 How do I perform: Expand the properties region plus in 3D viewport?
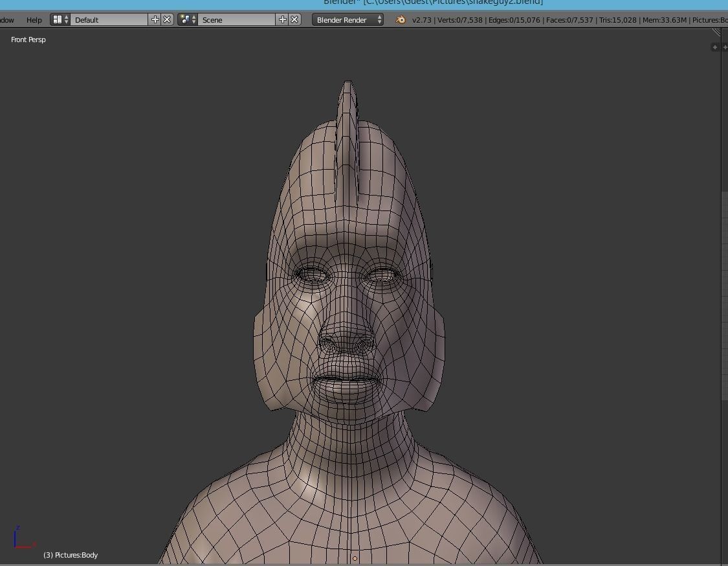pyautogui.click(x=714, y=47)
